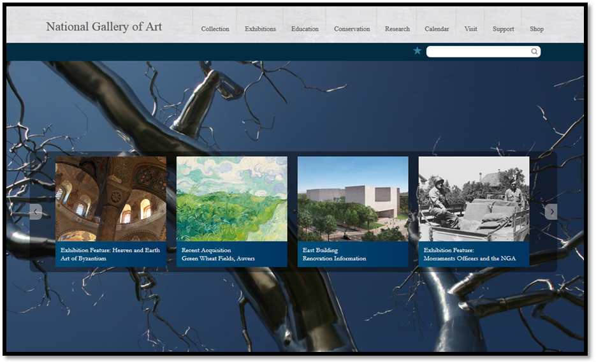Image resolution: width=596 pixels, height=364 pixels.
Task: Open East Building rendering thumbnail
Action: tap(353, 199)
